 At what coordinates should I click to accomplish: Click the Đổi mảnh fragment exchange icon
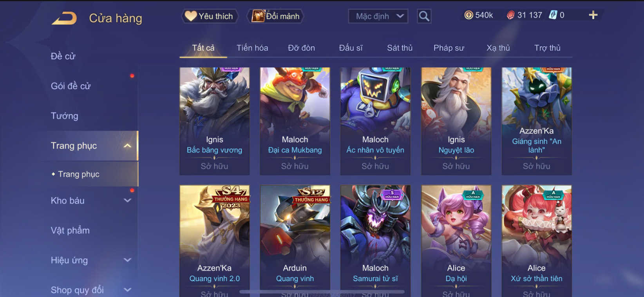coord(258,16)
